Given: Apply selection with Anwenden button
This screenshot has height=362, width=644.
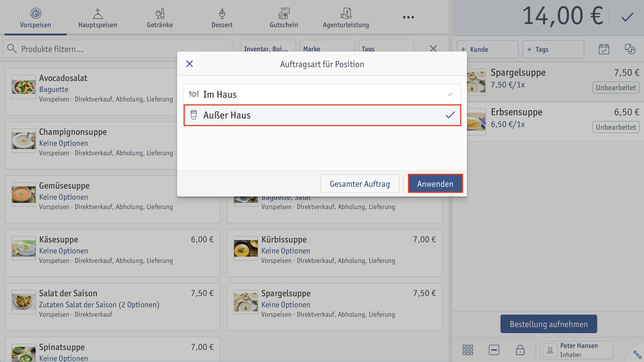Looking at the screenshot, I should pyautogui.click(x=435, y=184).
